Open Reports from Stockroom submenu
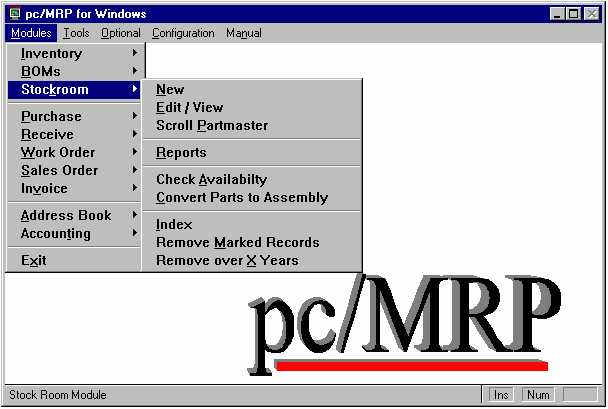This screenshot has width=608, height=409. (x=252, y=152)
